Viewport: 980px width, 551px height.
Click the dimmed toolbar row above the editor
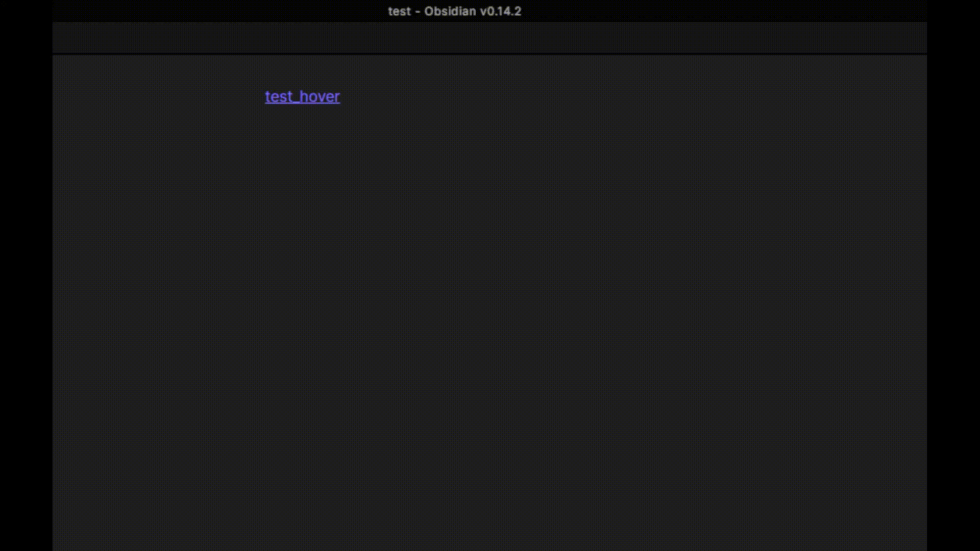(x=490, y=37)
